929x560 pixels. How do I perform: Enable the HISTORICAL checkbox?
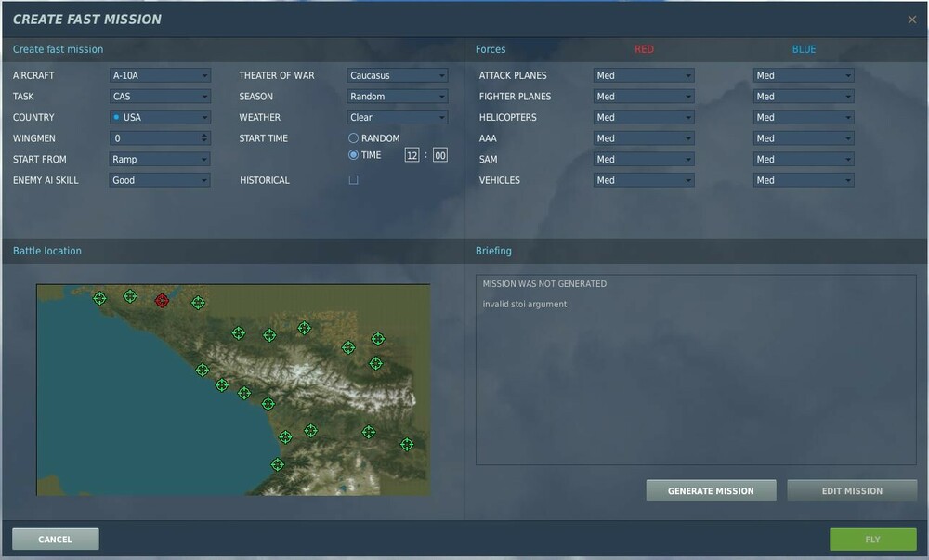[353, 180]
